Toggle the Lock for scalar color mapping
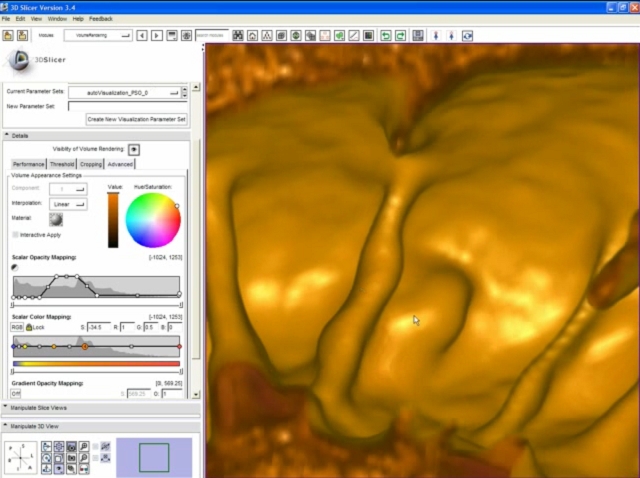 tap(35, 327)
